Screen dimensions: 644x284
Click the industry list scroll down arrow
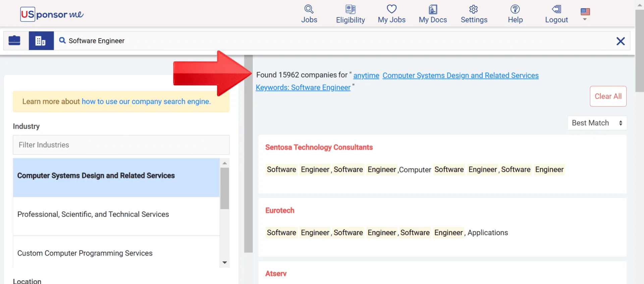225,263
